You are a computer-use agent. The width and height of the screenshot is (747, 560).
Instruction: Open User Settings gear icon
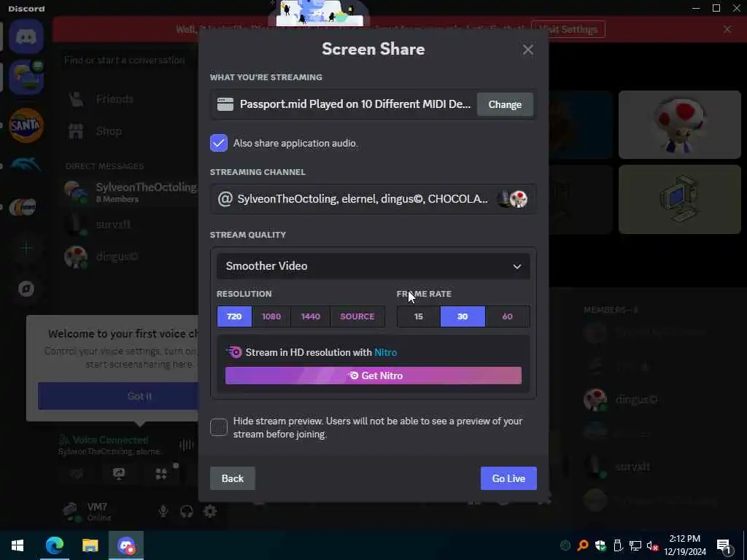pos(209,511)
